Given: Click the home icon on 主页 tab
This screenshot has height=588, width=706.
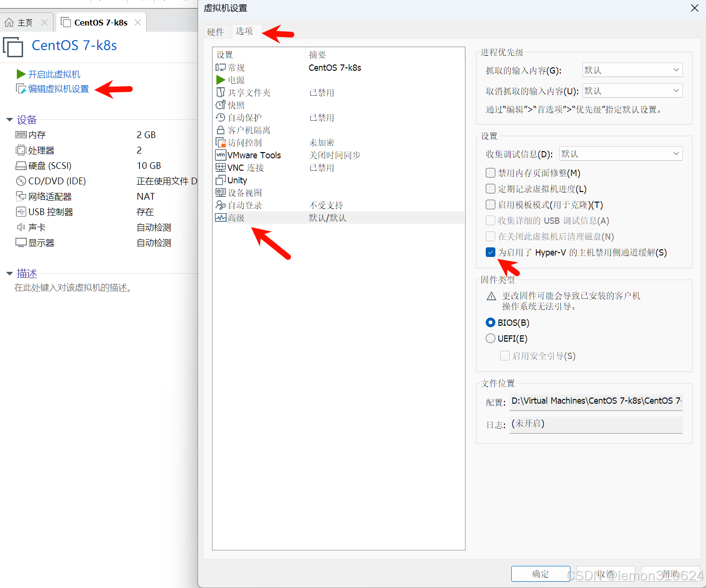Looking at the screenshot, I should [x=9, y=22].
